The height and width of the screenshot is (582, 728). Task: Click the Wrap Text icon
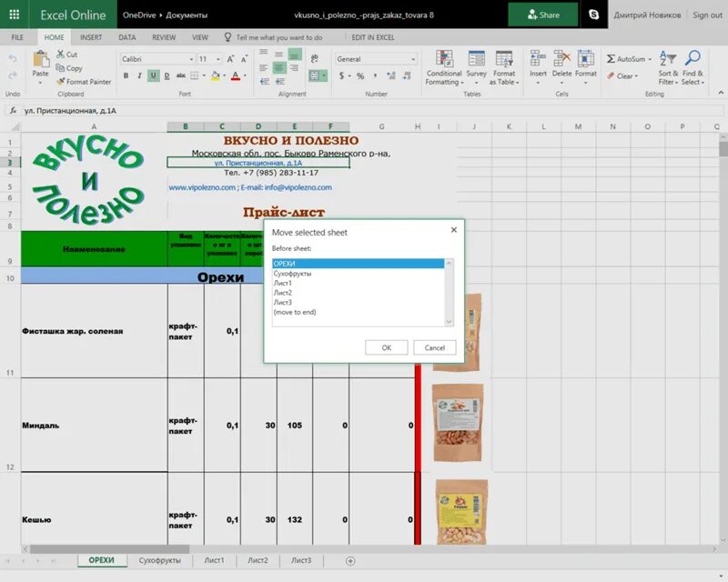(x=314, y=58)
